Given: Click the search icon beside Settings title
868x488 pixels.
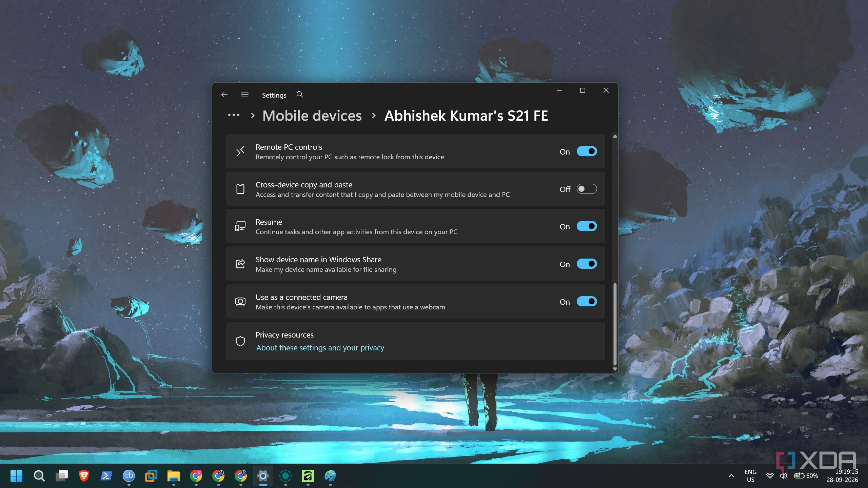Looking at the screenshot, I should [300, 94].
